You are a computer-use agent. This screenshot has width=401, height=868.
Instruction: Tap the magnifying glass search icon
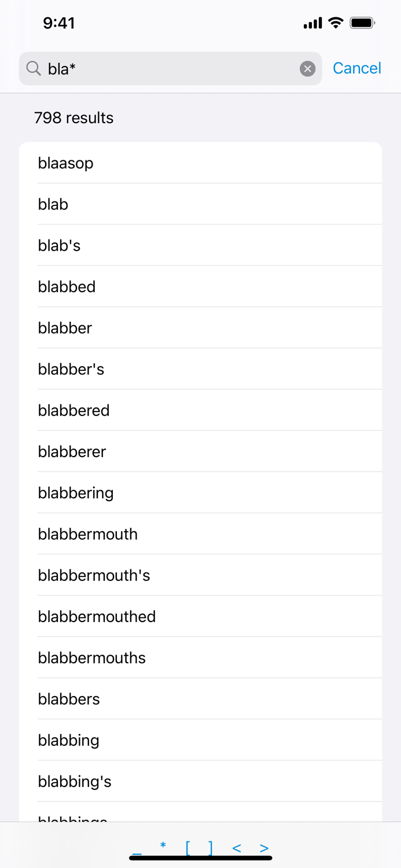[33, 68]
